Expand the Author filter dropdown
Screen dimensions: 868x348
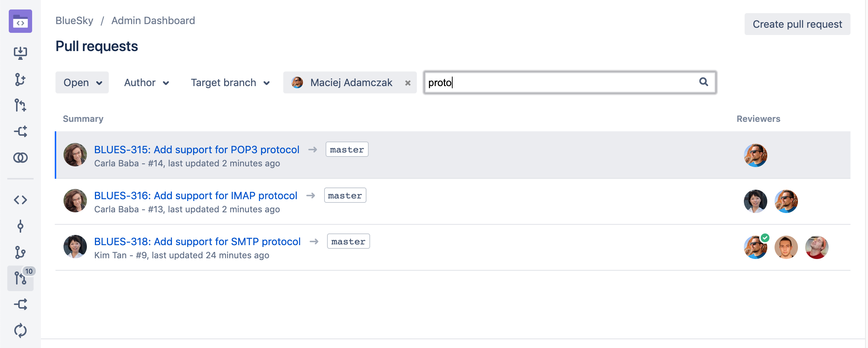[x=146, y=82]
